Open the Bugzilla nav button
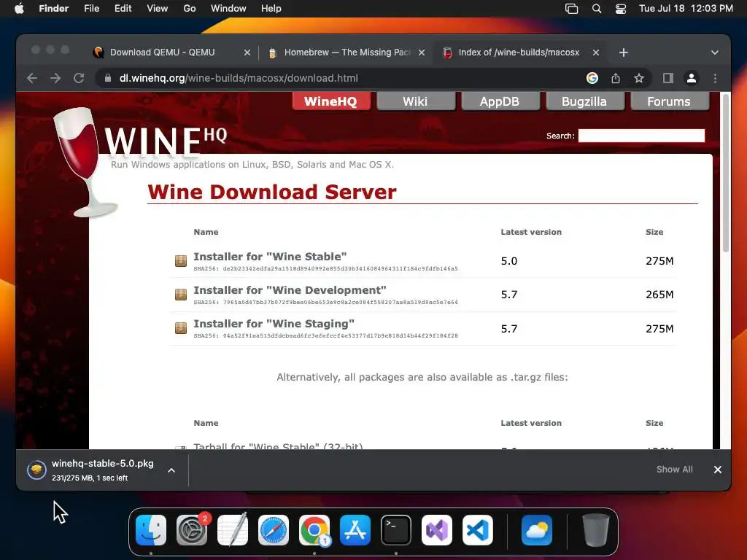The width and height of the screenshot is (747, 560). [x=584, y=101]
